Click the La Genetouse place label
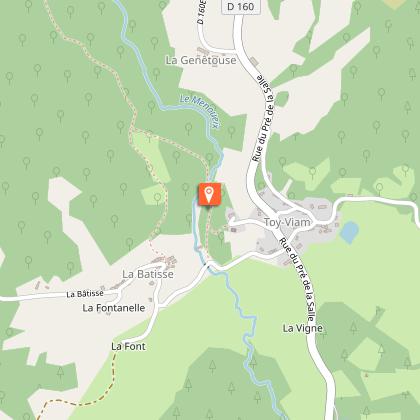 [x=201, y=60]
